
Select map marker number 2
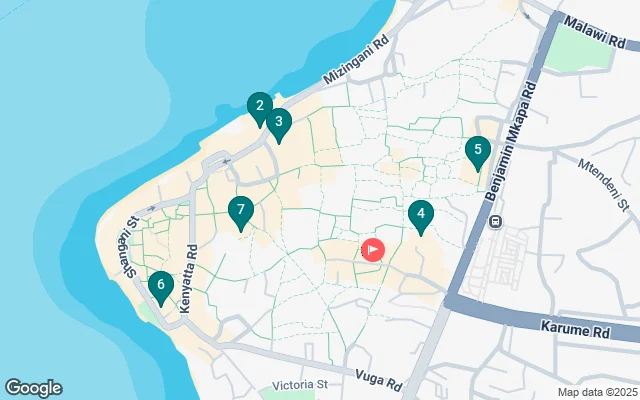(x=260, y=108)
